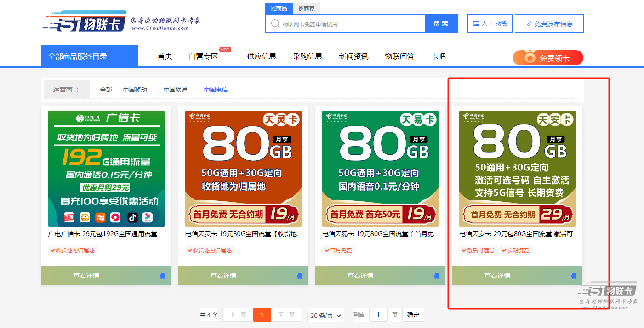Click 收货地为归属地 tag under 广电广信卡
This screenshot has width=644, height=328.
tap(74, 250)
